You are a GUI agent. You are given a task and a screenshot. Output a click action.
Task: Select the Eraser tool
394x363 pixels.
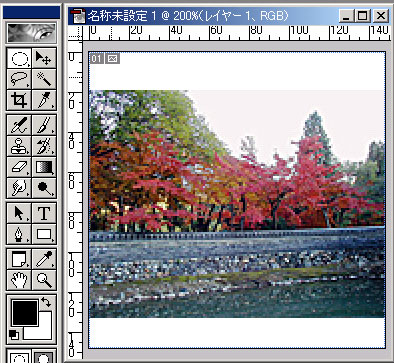tap(19, 167)
